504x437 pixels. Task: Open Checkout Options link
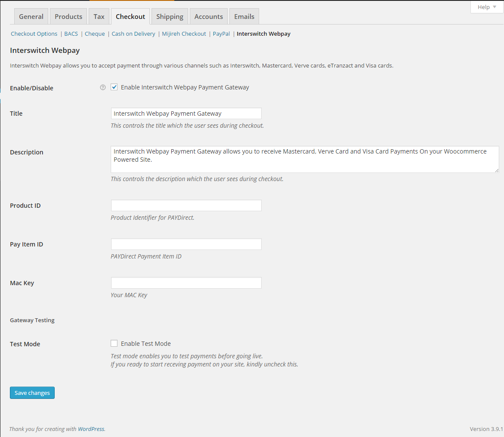click(x=34, y=34)
